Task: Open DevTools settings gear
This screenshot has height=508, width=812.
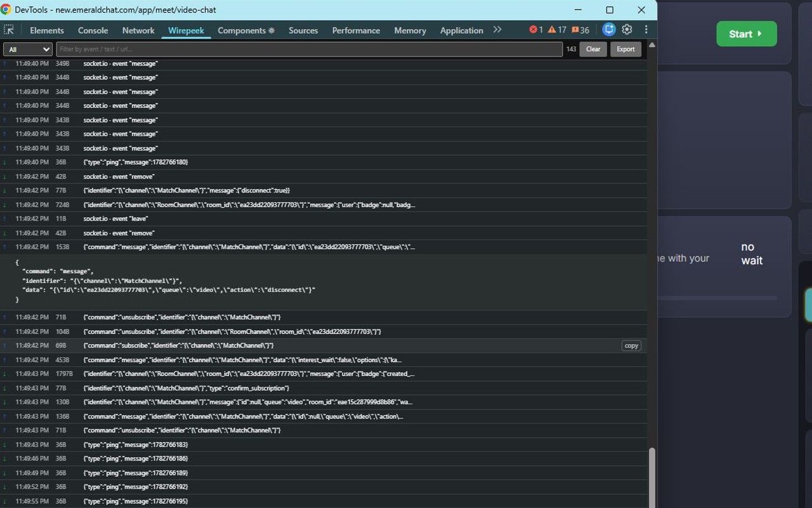Action: pos(627,29)
